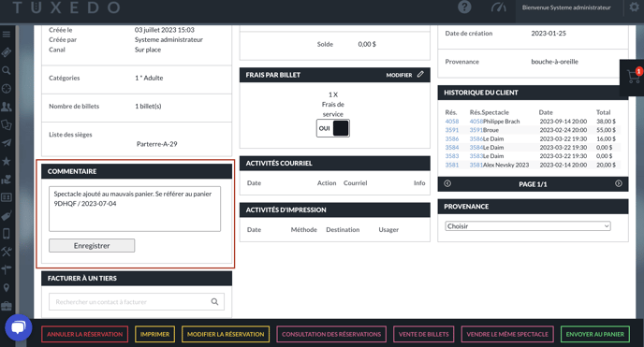644x347 pixels.
Task: Click the Vente de billets button
Action: pos(423,334)
